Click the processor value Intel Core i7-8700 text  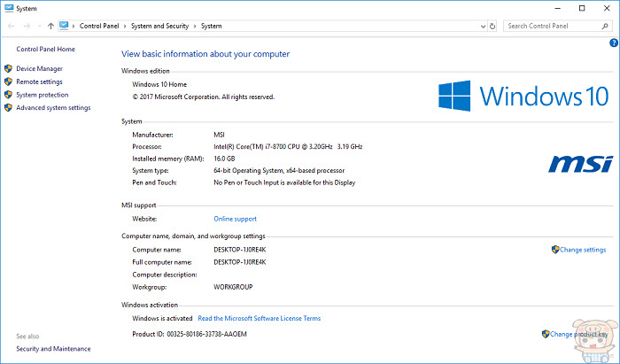tap(288, 147)
